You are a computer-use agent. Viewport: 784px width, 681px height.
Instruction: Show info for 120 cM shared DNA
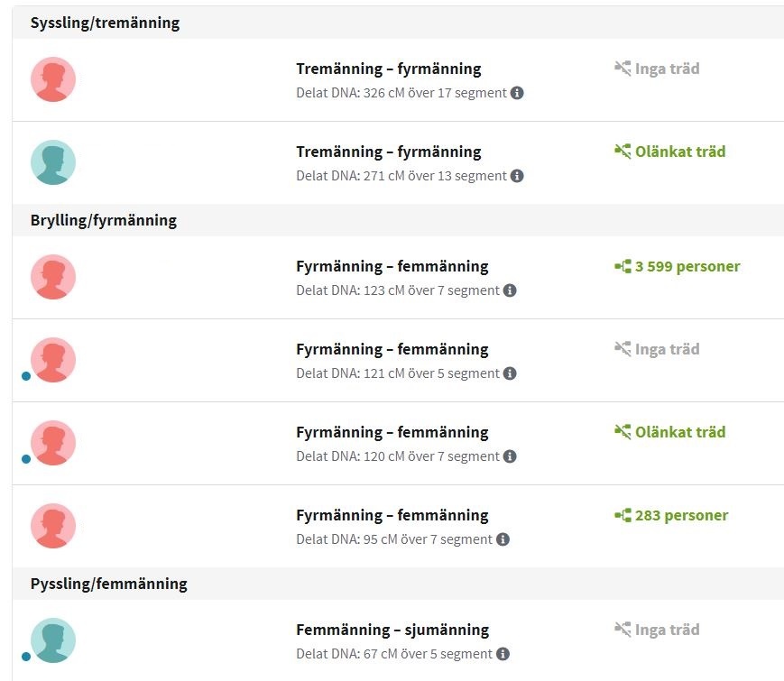pos(510,456)
